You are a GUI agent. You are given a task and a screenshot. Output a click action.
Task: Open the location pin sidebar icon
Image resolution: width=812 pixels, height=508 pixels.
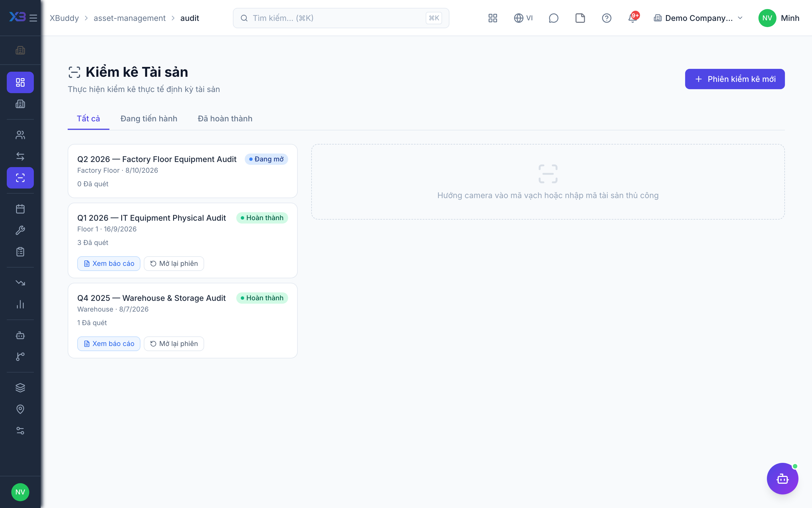(20, 409)
